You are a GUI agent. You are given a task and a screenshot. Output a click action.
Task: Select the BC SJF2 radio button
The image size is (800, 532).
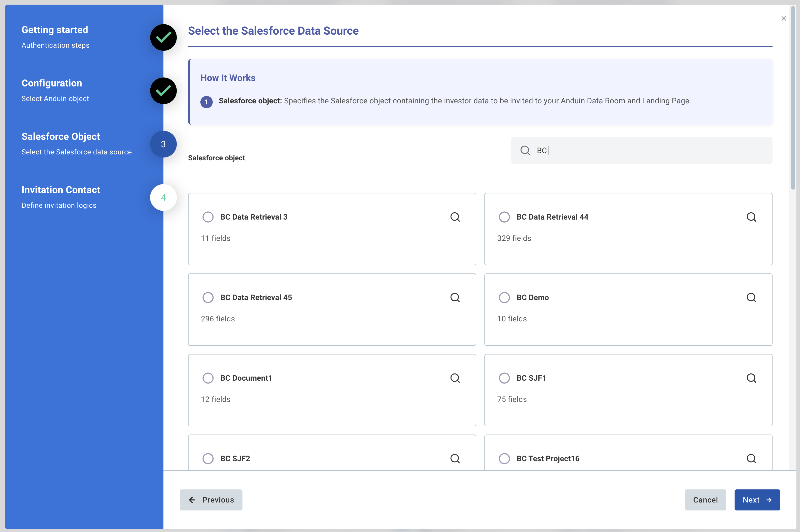click(x=208, y=458)
